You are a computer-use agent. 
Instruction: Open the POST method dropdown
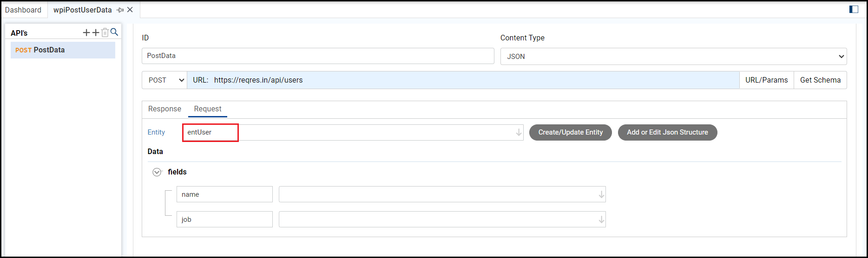164,80
